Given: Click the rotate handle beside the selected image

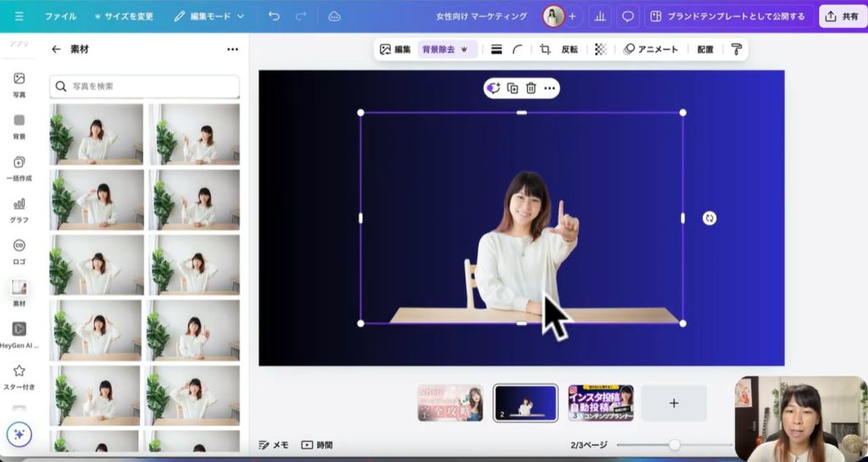Looking at the screenshot, I should [709, 218].
